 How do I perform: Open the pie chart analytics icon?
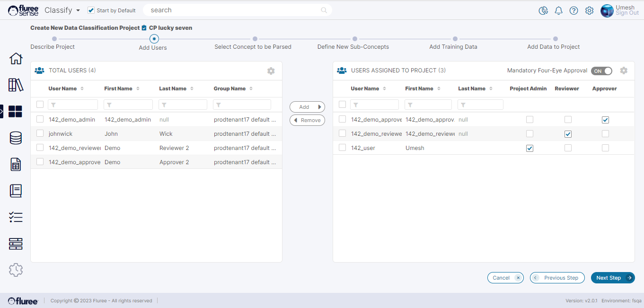click(543, 10)
